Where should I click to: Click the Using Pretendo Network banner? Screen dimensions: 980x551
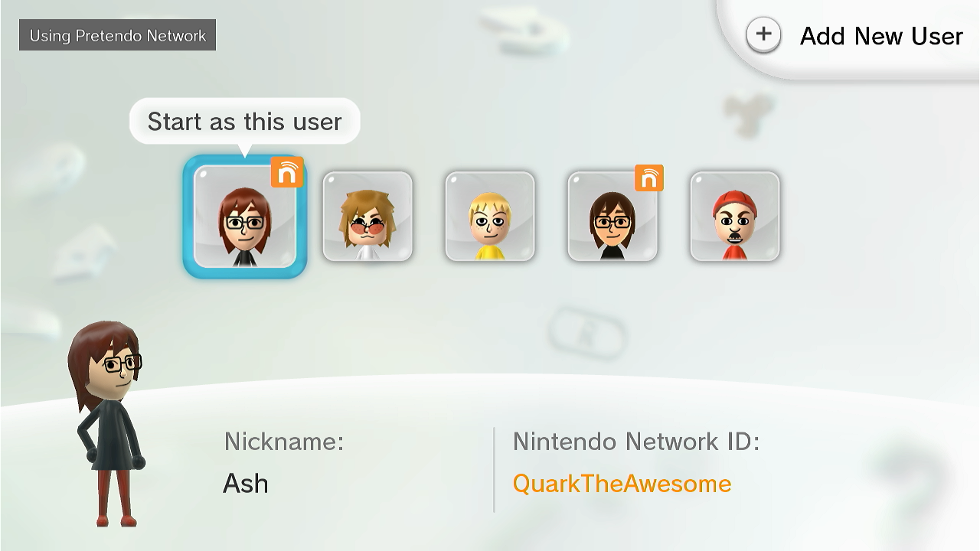click(x=117, y=35)
